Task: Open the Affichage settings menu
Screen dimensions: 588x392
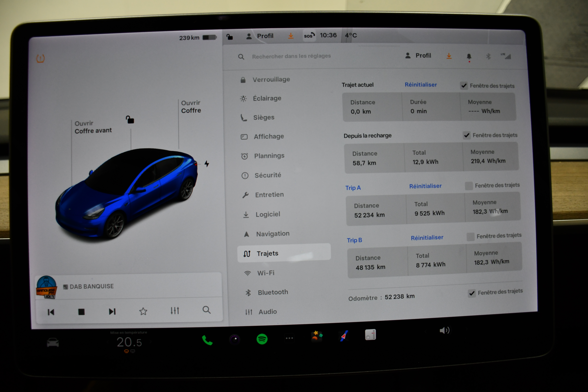Action: [x=269, y=137]
